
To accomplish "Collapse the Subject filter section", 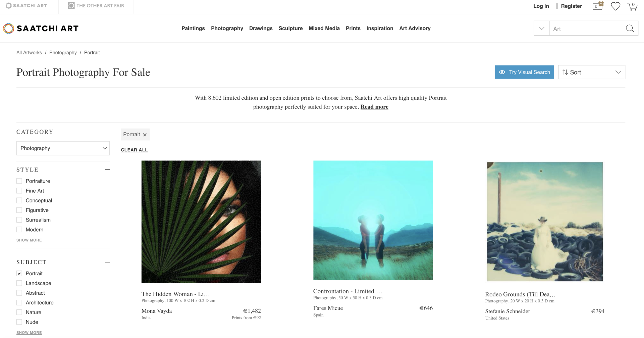I will (x=107, y=262).
